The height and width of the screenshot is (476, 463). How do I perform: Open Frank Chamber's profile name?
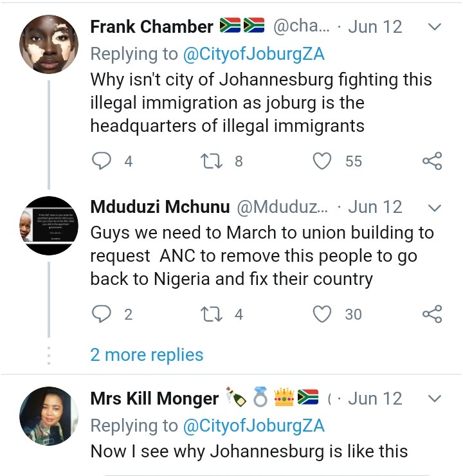(x=152, y=27)
